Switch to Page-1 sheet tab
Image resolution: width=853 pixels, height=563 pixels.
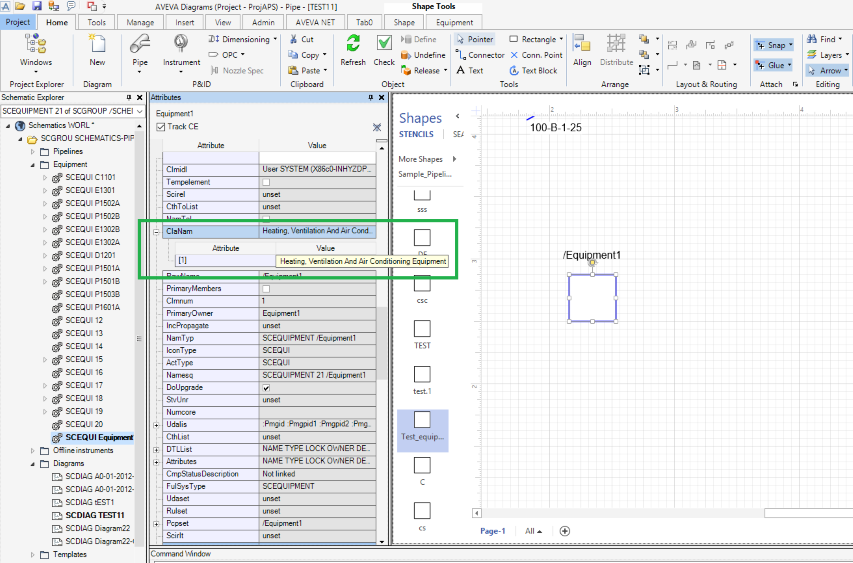(x=492, y=531)
